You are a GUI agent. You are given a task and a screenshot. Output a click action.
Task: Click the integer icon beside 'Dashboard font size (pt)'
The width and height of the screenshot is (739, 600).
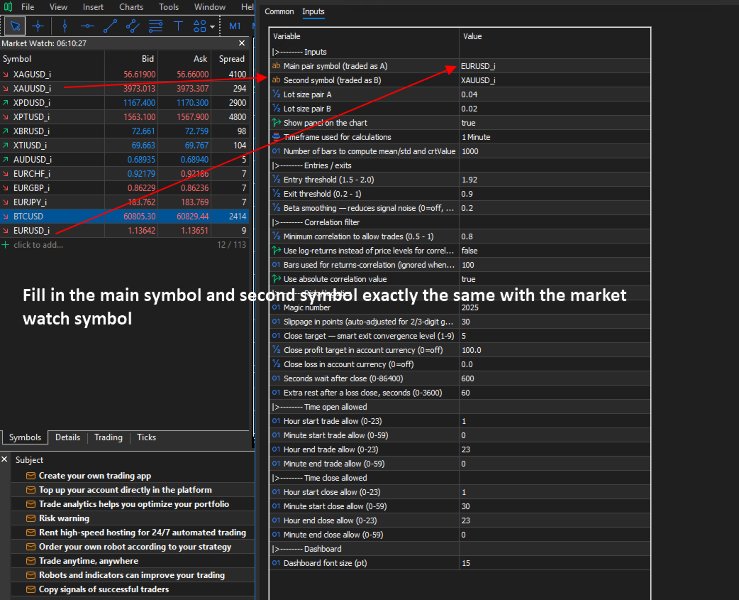point(276,563)
